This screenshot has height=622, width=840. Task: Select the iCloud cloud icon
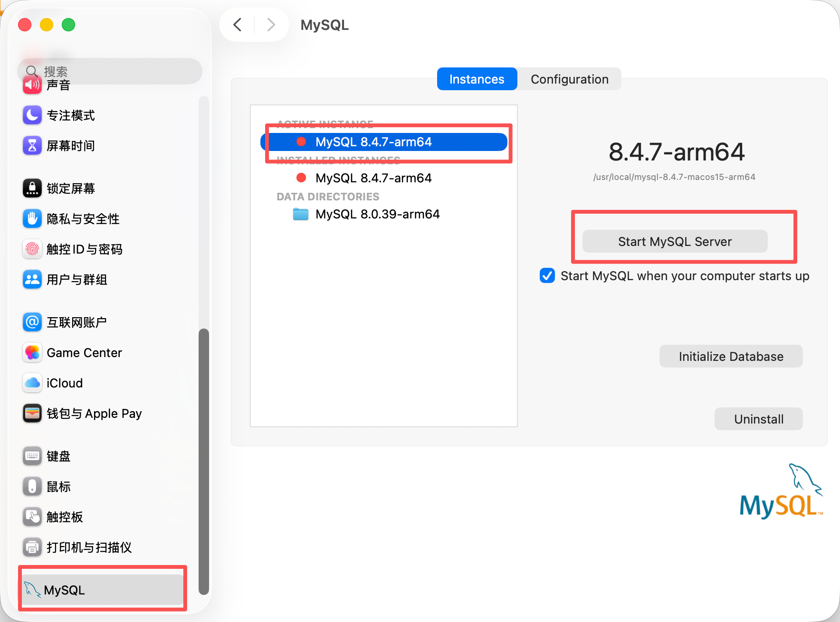coord(32,383)
